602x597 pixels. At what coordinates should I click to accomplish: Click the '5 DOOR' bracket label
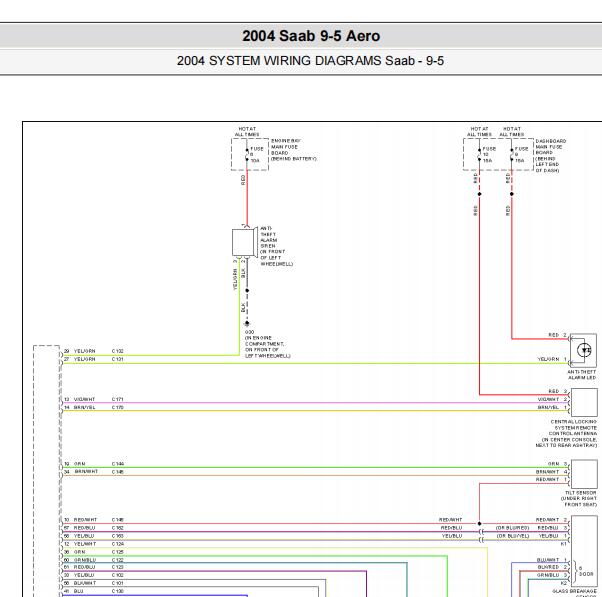[586, 571]
